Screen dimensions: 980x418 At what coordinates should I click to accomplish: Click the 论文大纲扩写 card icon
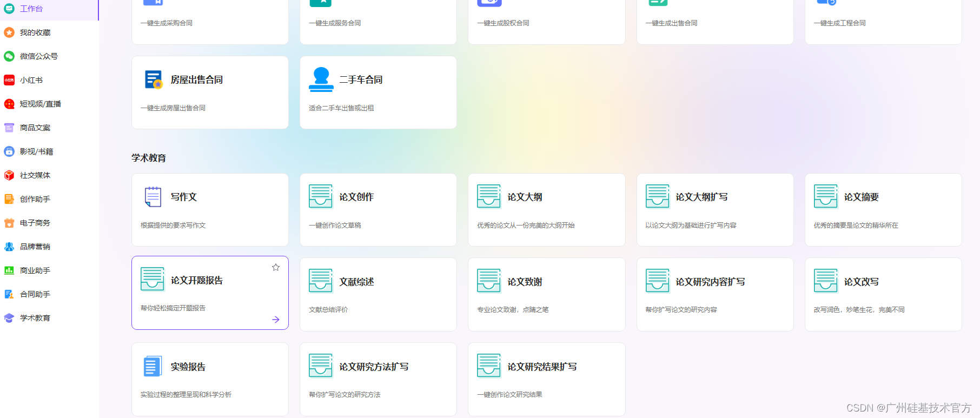(x=658, y=196)
